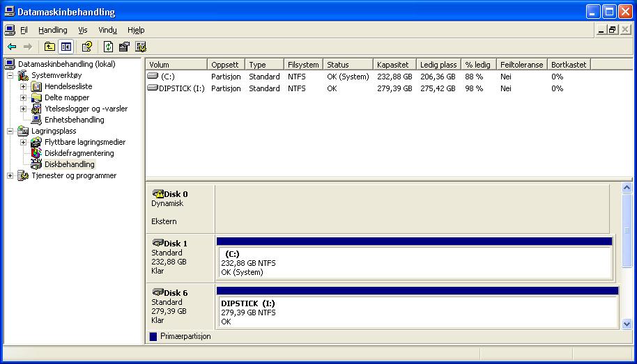
Task: Click the Properties toolbar icon
Action: pyautogui.click(x=124, y=47)
